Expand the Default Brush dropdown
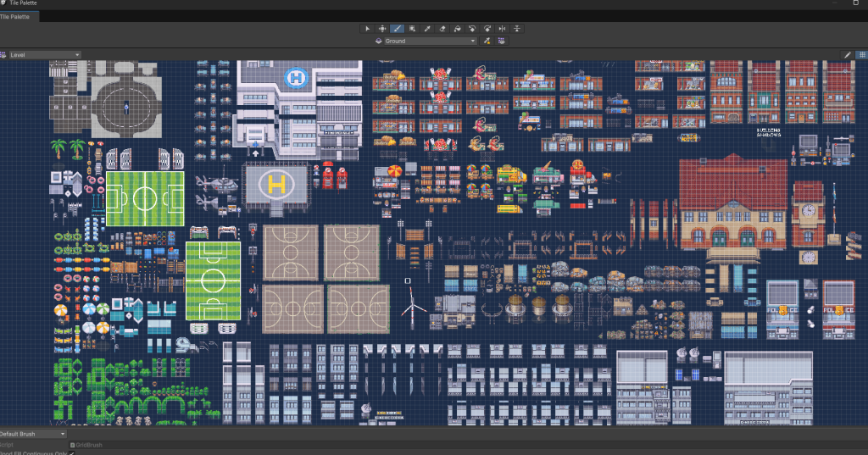The image size is (868, 455). click(33, 434)
